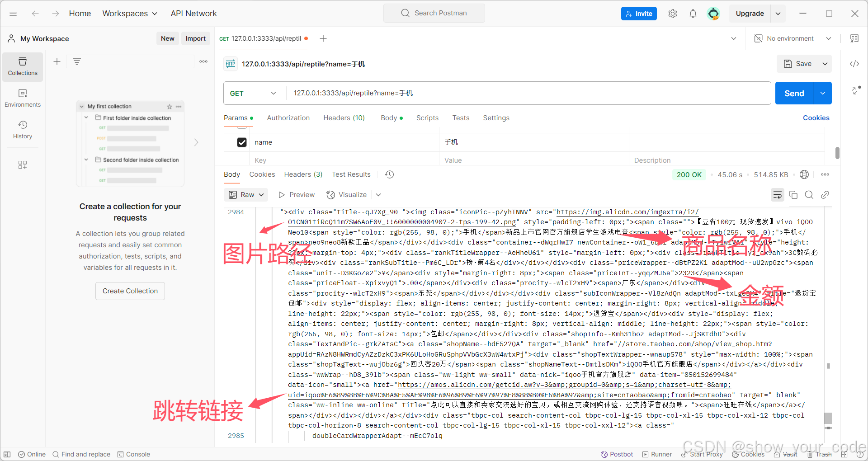Go back with the left arrow icon
The width and height of the screenshot is (868, 461).
(x=35, y=14)
